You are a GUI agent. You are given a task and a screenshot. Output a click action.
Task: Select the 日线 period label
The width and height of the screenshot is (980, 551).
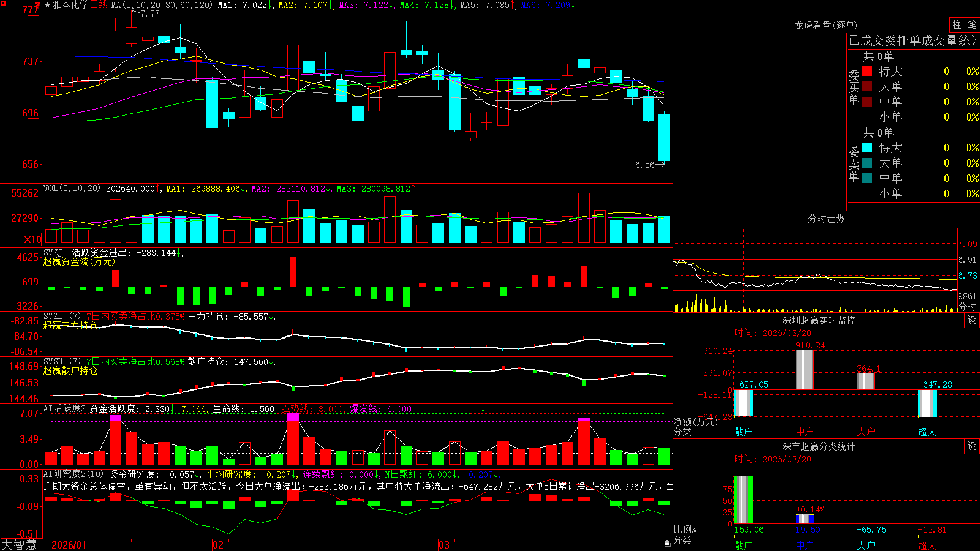(99, 5)
